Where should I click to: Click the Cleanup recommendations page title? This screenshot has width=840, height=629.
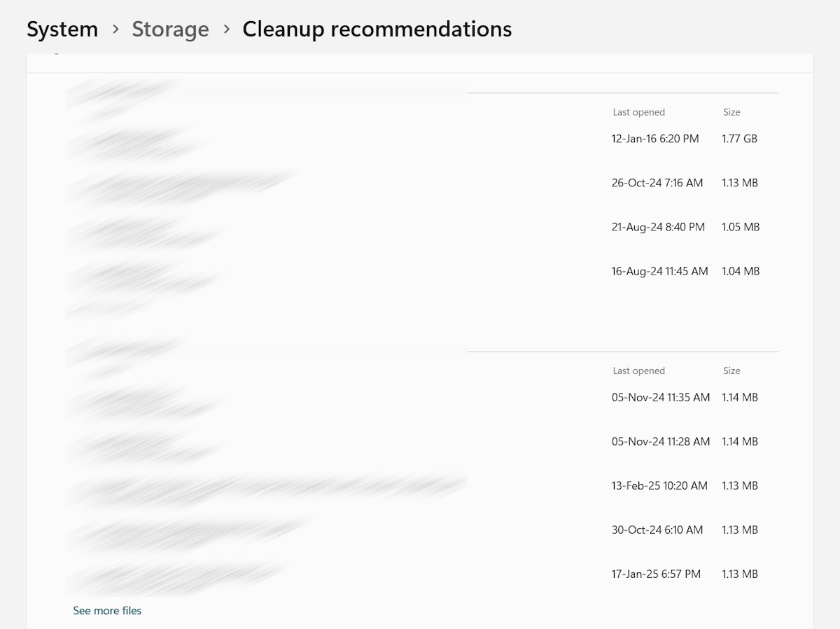pyautogui.click(x=377, y=29)
